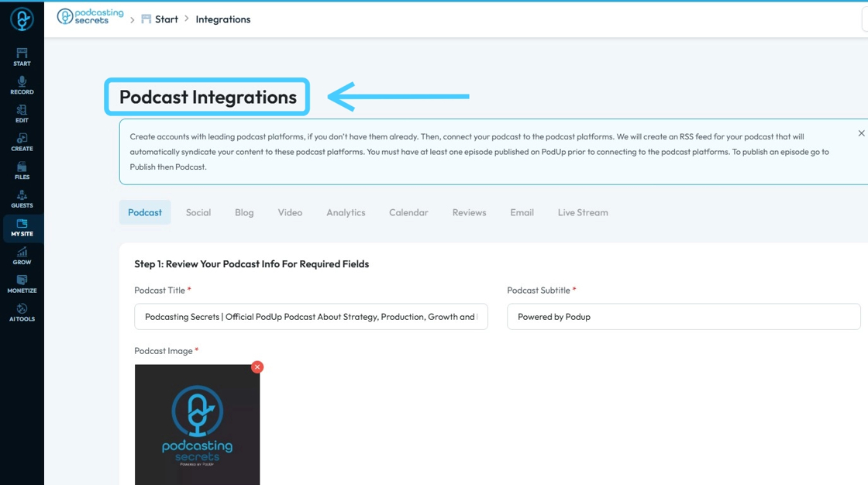
Task: Open Files in the sidebar
Action: tap(22, 170)
